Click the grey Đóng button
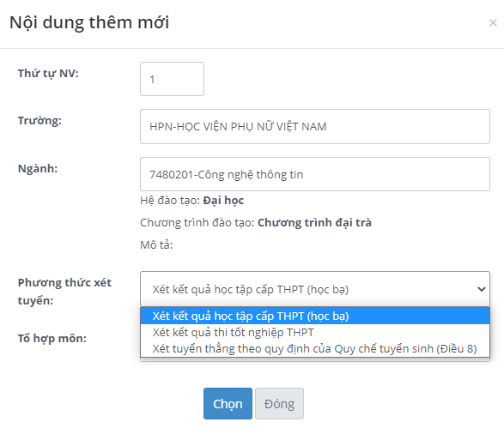 click(279, 403)
